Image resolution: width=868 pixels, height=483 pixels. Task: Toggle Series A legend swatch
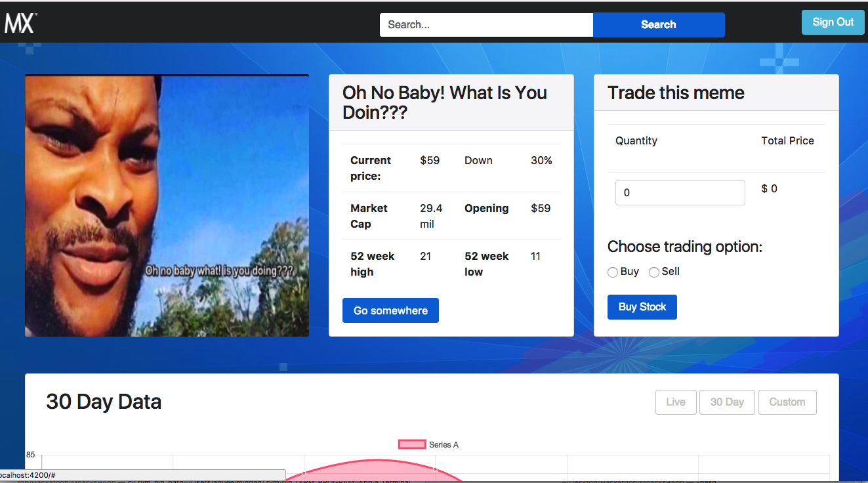pyautogui.click(x=412, y=445)
